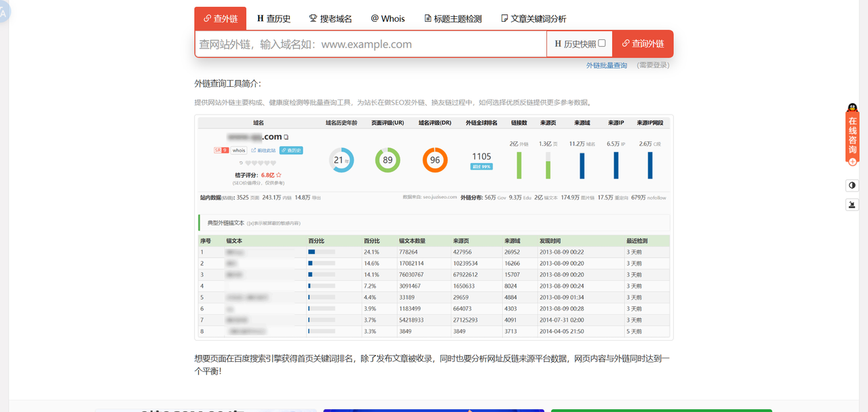Go to the Whois tab

coord(388,18)
